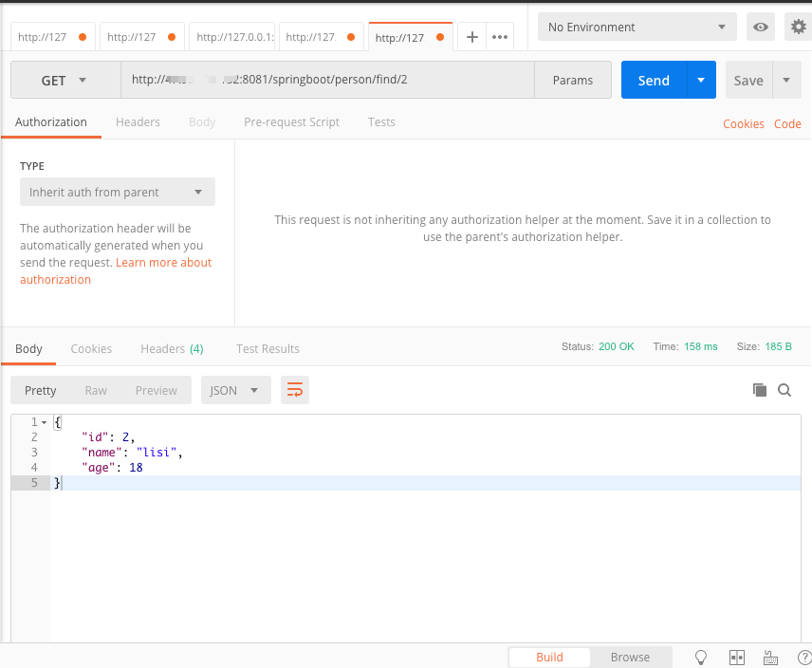Save the request

(x=748, y=80)
